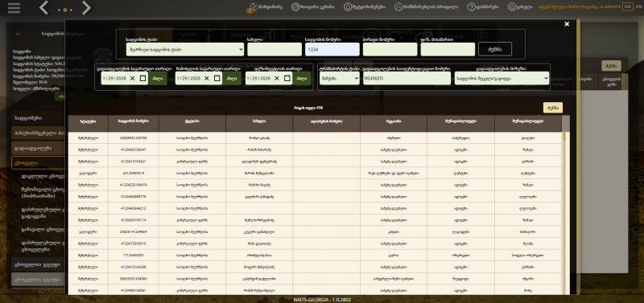Sort by the რეგიონი column header
The height and width of the screenshot is (303, 644).
394,123
